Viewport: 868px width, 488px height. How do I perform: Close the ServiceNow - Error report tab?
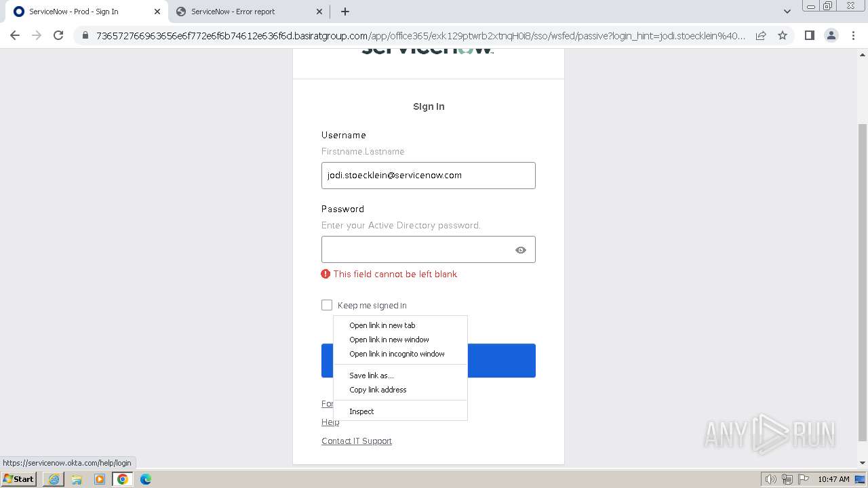tap(320, 12)
